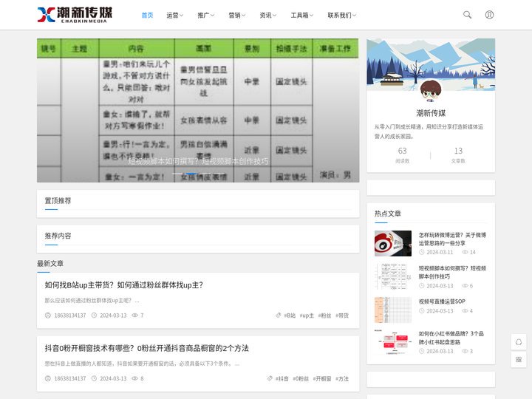Click the author icon in 抖音0粉开橱窗 article
The image size is (532, 399).
coord(48,378)
